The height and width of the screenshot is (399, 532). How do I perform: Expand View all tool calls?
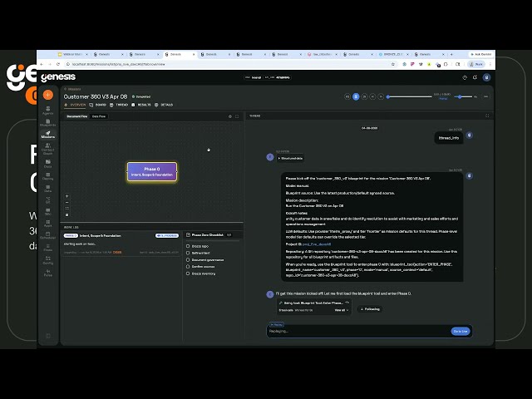coord(342,310)
